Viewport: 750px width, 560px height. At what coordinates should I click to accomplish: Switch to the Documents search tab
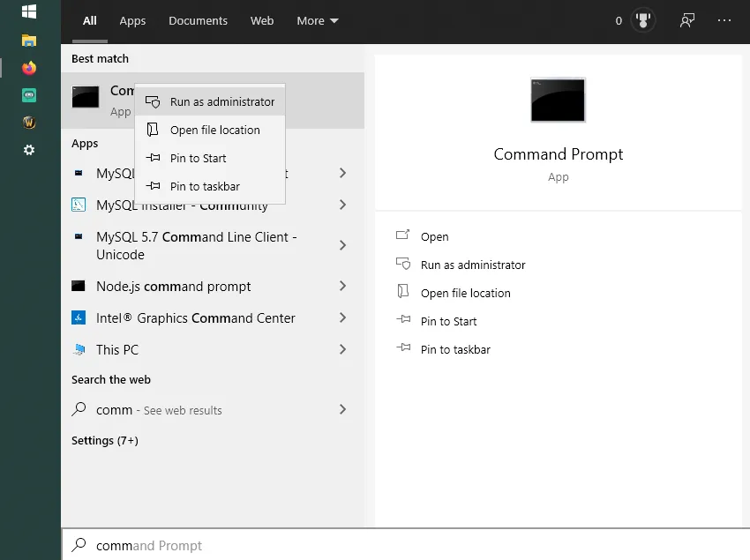pos(198,20)
